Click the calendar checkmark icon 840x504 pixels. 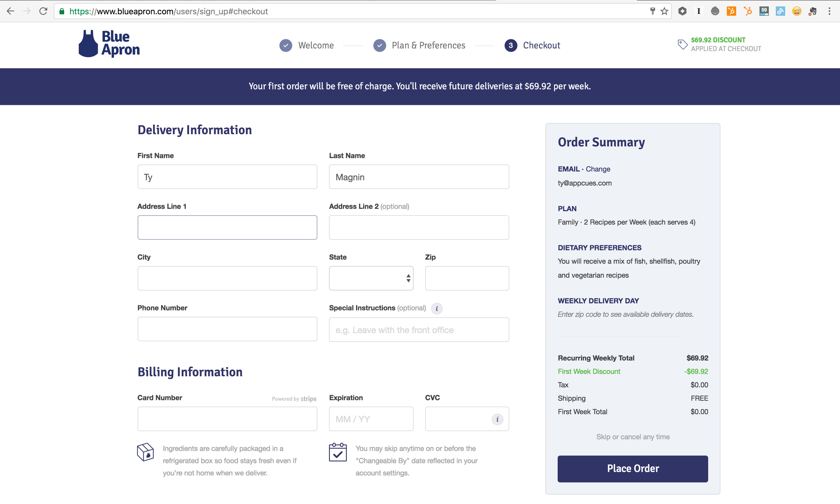click(338, 452)
